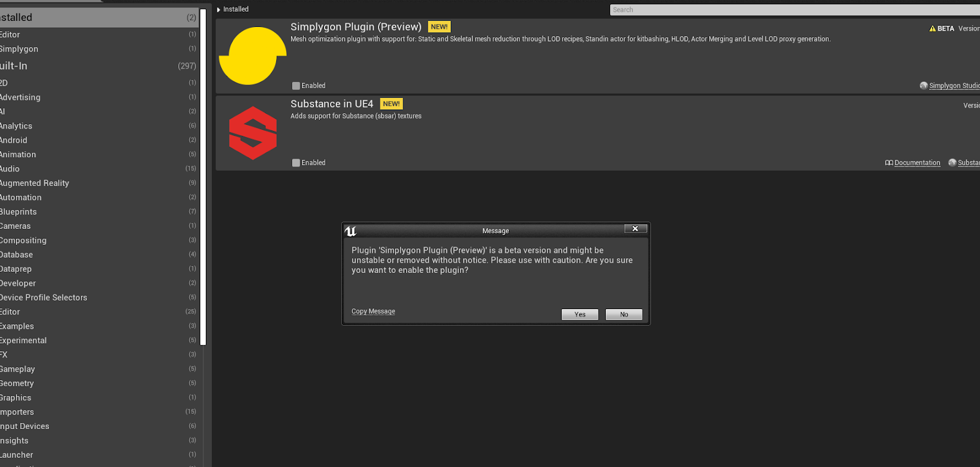Select the Advertising category
This screenshot has width=980, height=467.
(x=99, y=97)
